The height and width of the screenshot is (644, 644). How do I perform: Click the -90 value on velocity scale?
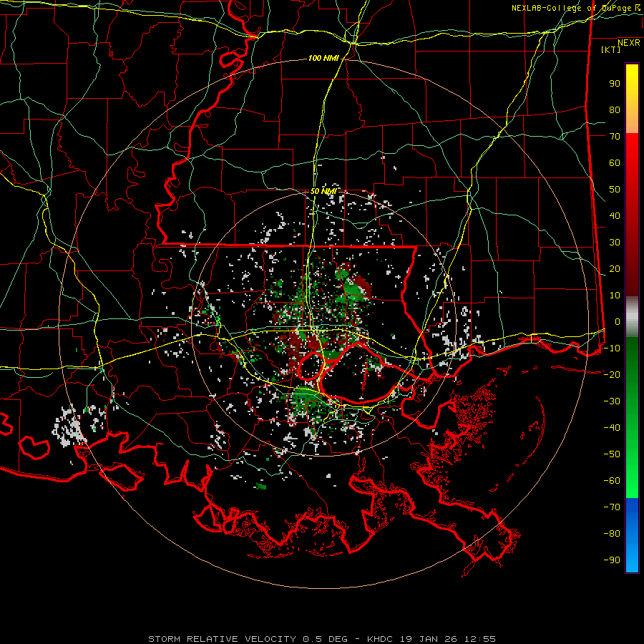(612, 560)
